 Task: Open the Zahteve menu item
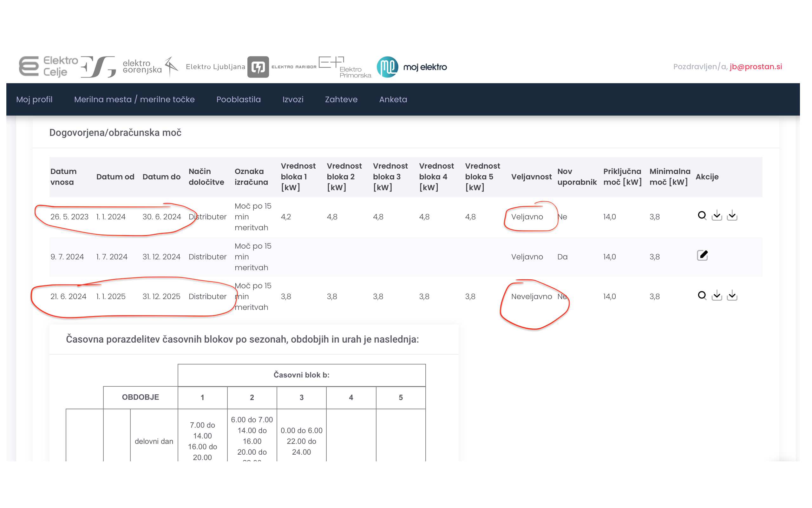tap(341, 99)
